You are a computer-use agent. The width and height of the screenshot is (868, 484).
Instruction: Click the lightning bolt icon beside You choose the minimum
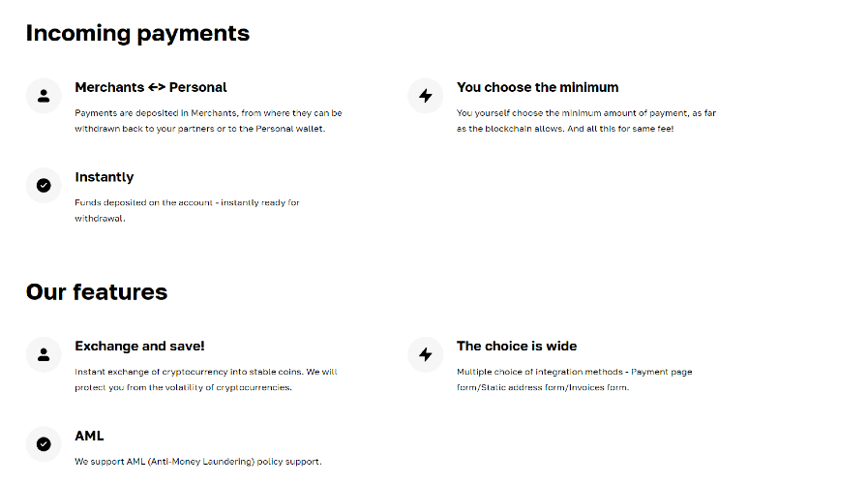(x=426, y=96)
